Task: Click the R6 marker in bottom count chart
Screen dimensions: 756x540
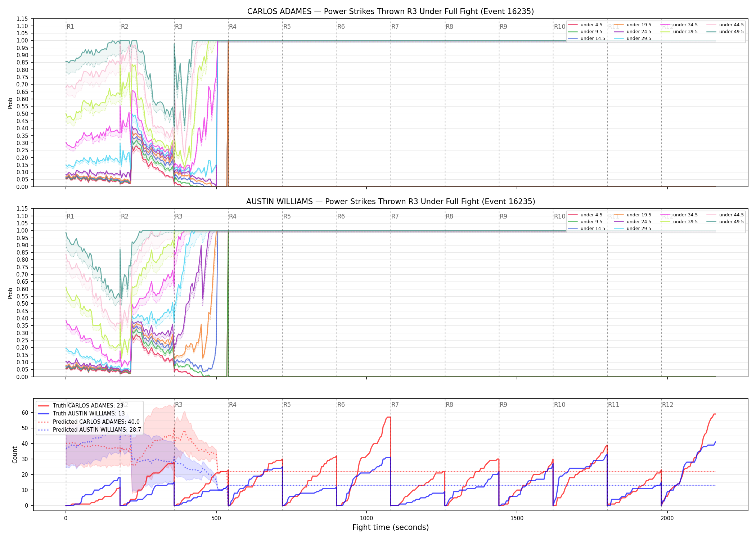Action: (x=341, y=405)
